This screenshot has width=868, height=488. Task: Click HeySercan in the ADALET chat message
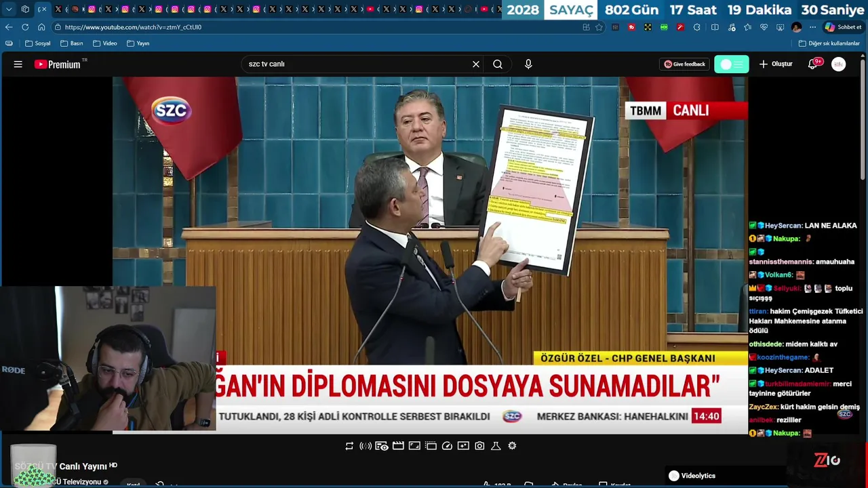784,371
